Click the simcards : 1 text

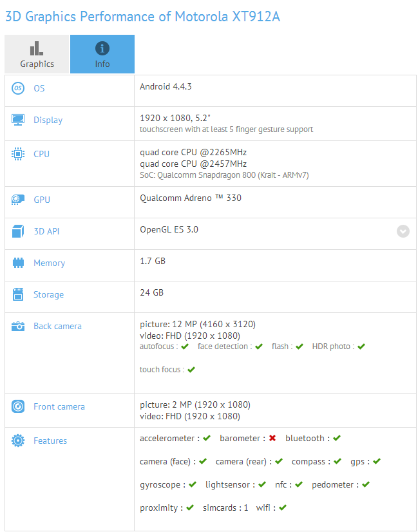[225, 508]
